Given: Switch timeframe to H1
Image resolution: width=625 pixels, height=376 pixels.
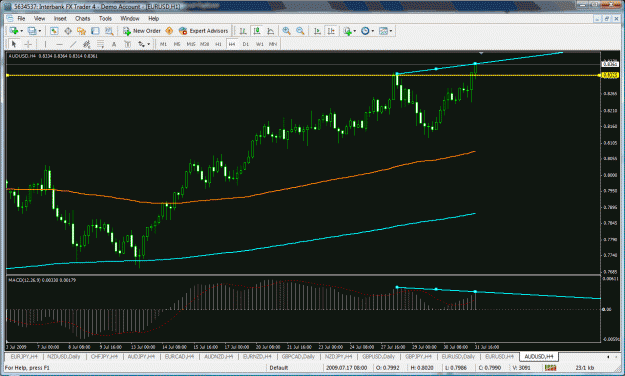Looking at the screenshot, I should tap(218, 44).
